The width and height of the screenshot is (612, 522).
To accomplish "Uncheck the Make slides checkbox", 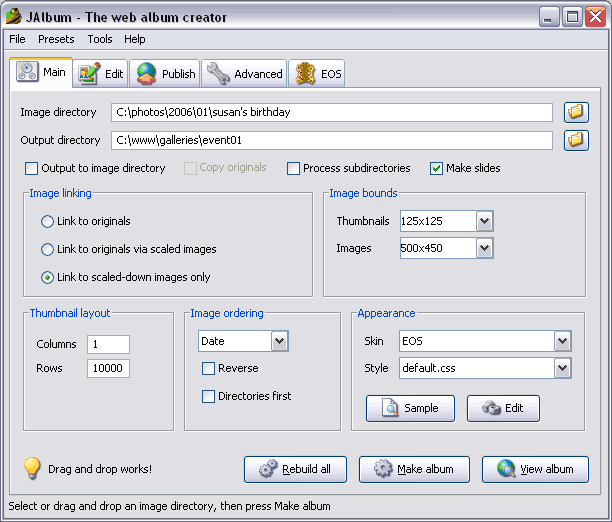I will (436, 168).
